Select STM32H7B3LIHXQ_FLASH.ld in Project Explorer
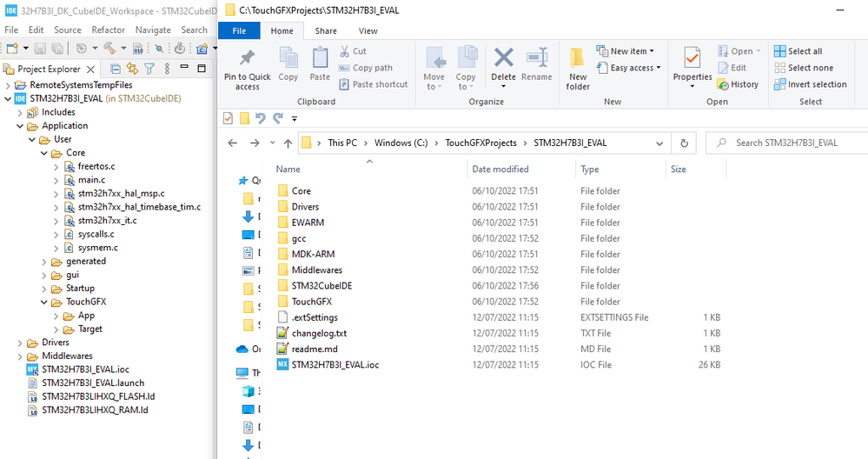The image size is (868, 459). (x=98, y=397)
